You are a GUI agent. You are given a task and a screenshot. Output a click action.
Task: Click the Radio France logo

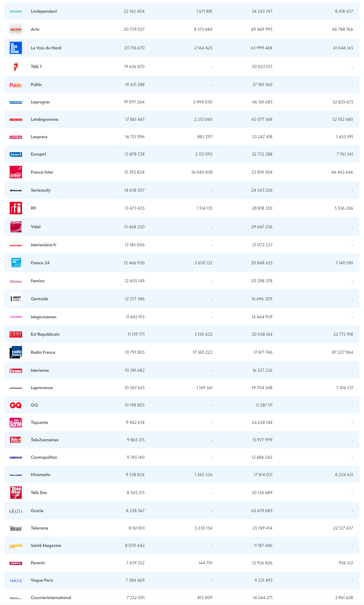(16, 352)
